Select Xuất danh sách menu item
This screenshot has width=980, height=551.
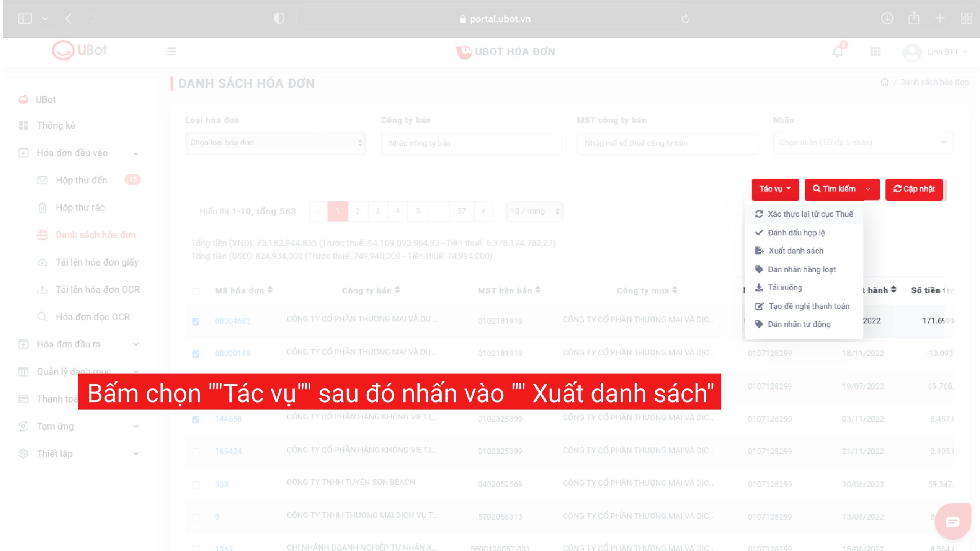point(795,251)
